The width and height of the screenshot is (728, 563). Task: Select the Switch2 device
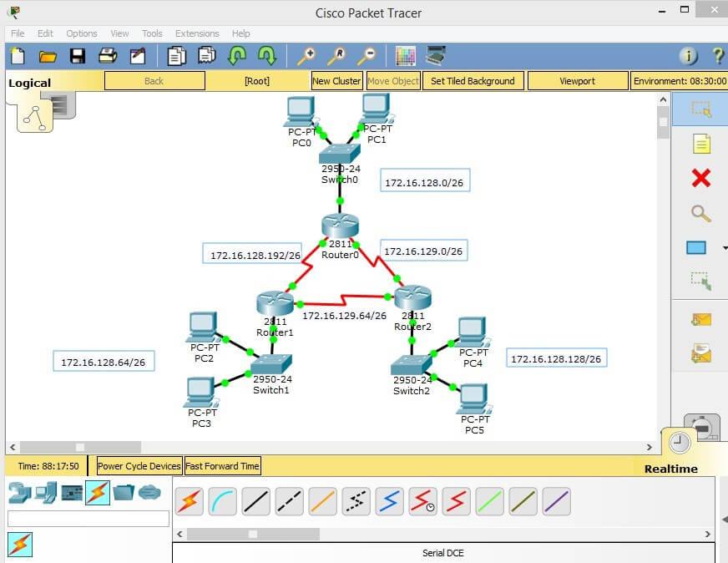[412, 365]
